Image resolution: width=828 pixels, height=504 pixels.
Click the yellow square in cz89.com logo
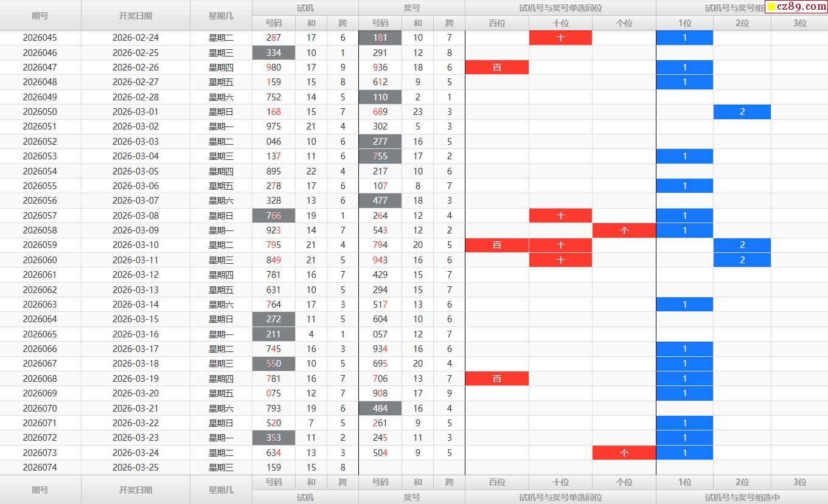point(771,7)
